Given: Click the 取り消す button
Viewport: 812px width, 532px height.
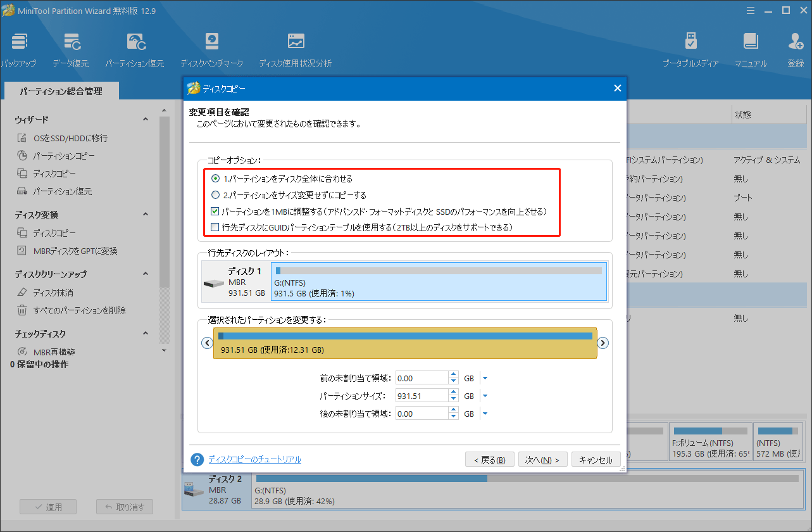Looking at the screenshot, I should coord(125,507).
